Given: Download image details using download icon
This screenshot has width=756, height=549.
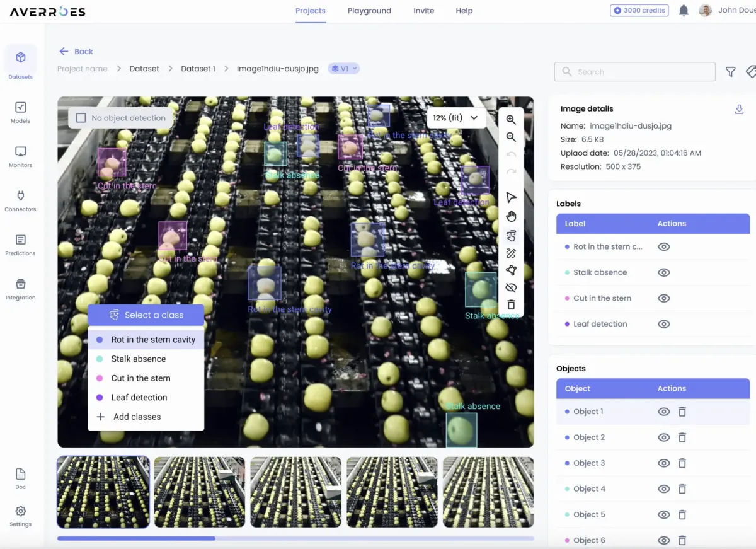Looking at the screenshot, I should click(739, 109).
